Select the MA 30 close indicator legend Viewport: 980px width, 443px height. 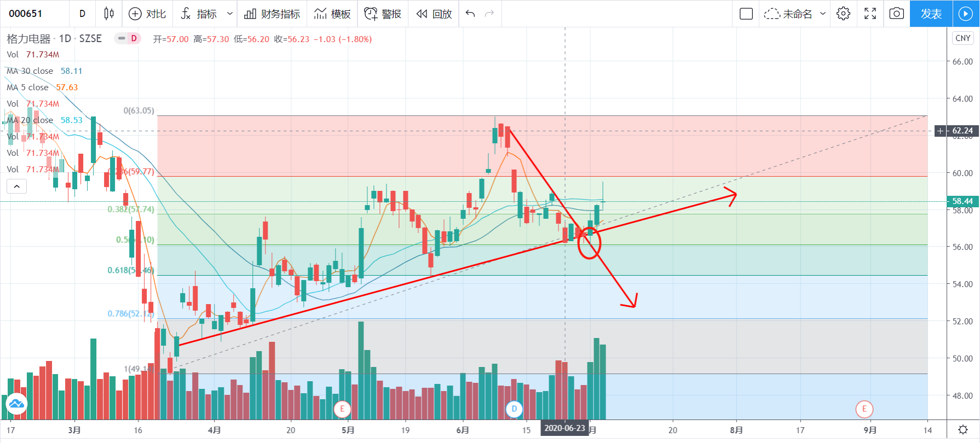click(44, 71)
